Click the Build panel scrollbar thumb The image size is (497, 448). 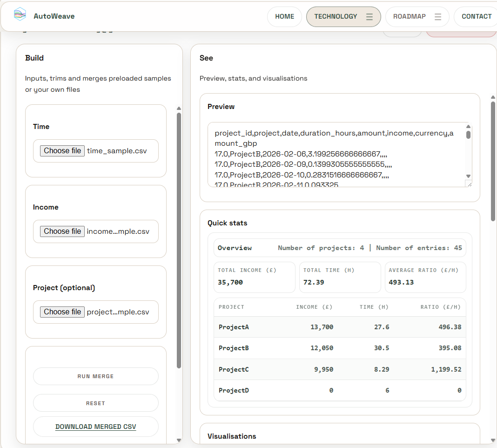pos(179,240)
